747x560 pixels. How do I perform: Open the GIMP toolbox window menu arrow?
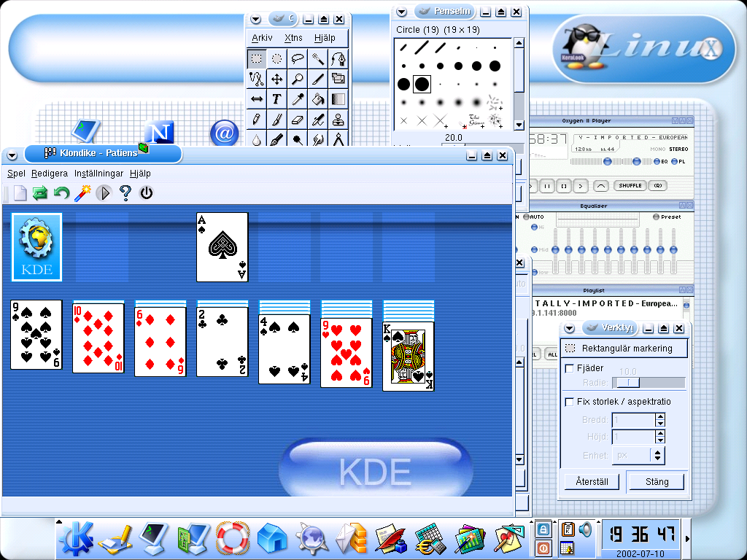pyautogui.click(x=256, y=20)
